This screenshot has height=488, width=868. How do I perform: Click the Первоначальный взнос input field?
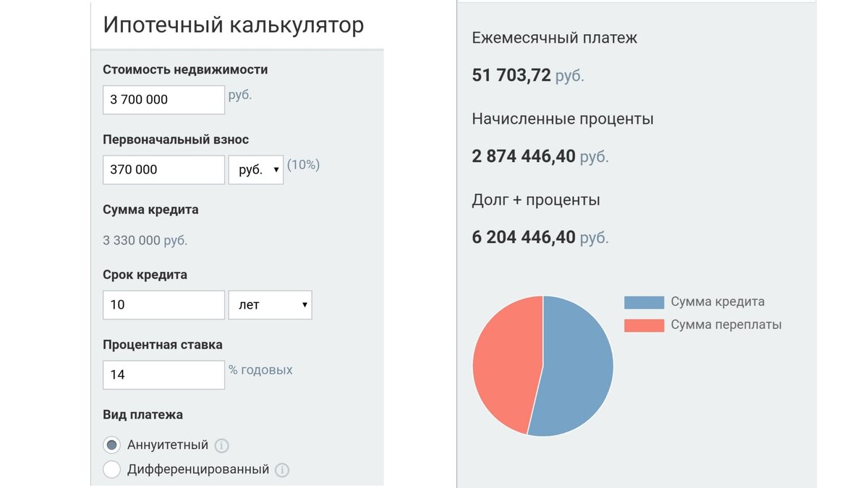[x=163, y=169]
